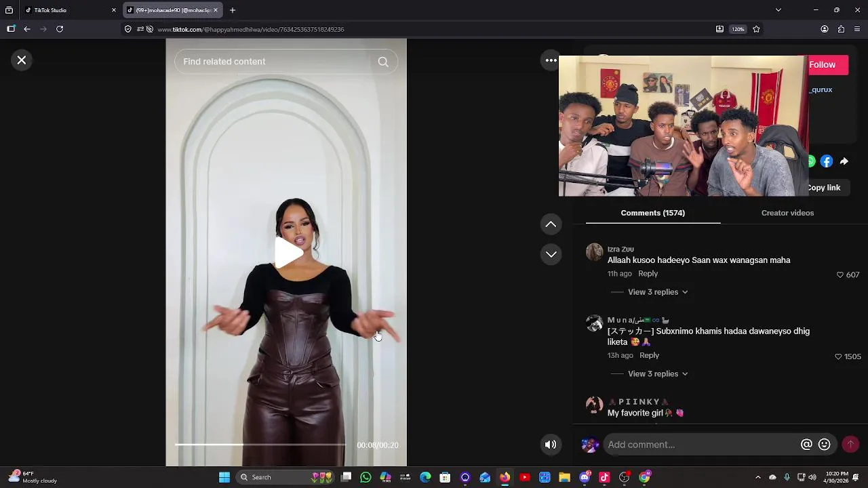Mute the video with the speaker icon
This screenshot has height=488, width=868.
pyautogui.click(x=551, y=445)
